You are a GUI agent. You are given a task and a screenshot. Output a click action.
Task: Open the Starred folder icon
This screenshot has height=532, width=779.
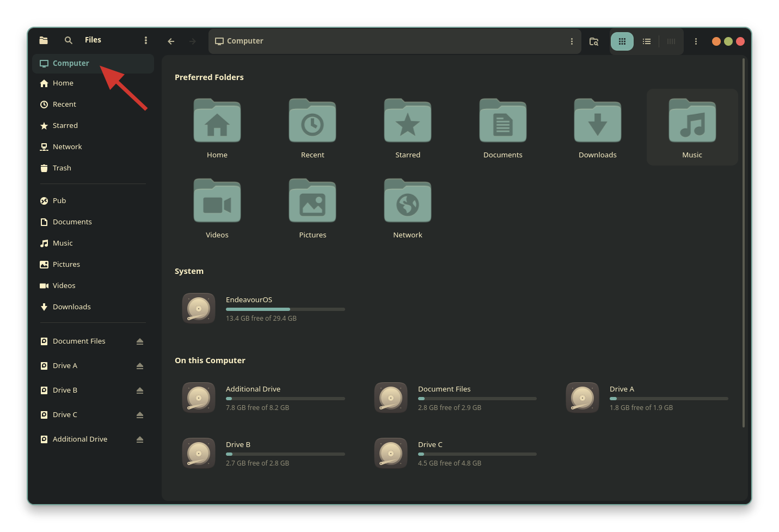[x=408, y=121]
